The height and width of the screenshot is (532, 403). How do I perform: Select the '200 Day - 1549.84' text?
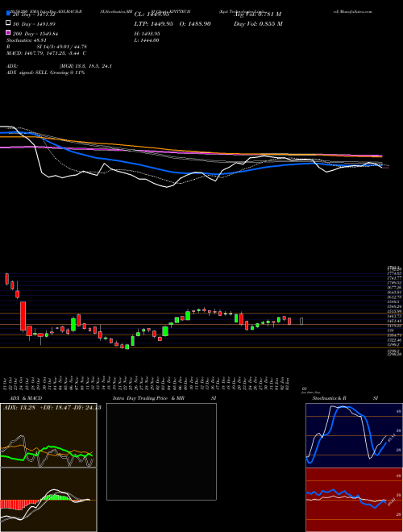tap(35, 33)
